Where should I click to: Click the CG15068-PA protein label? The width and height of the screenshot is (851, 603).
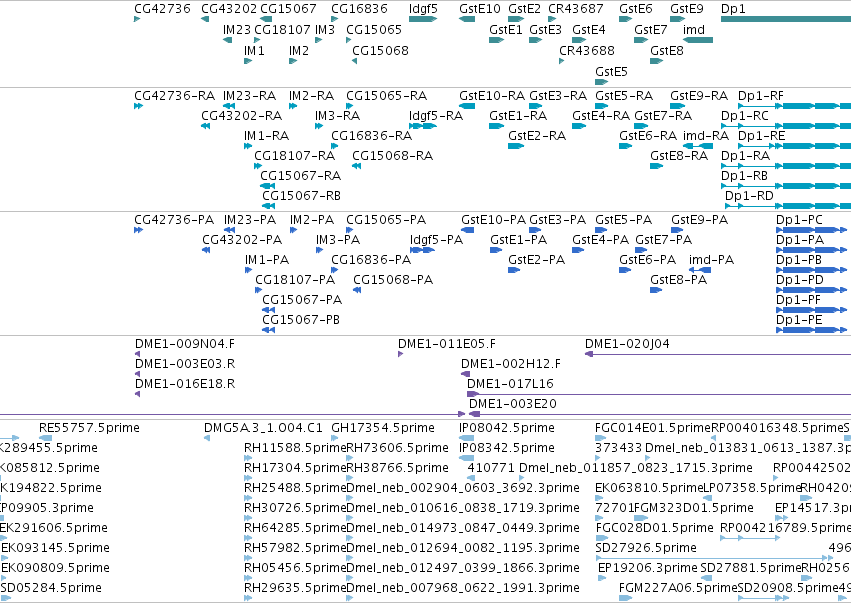[393, 280]
